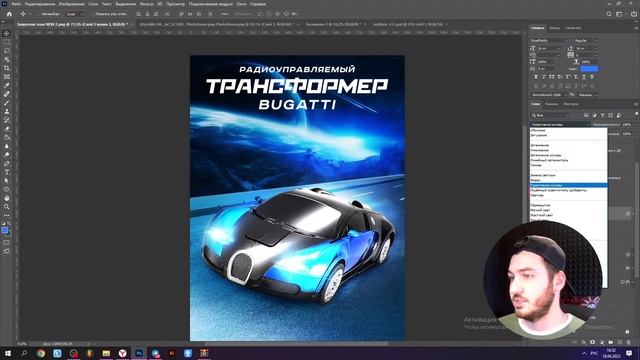Open the font family dropdown

tap(549, 41)
